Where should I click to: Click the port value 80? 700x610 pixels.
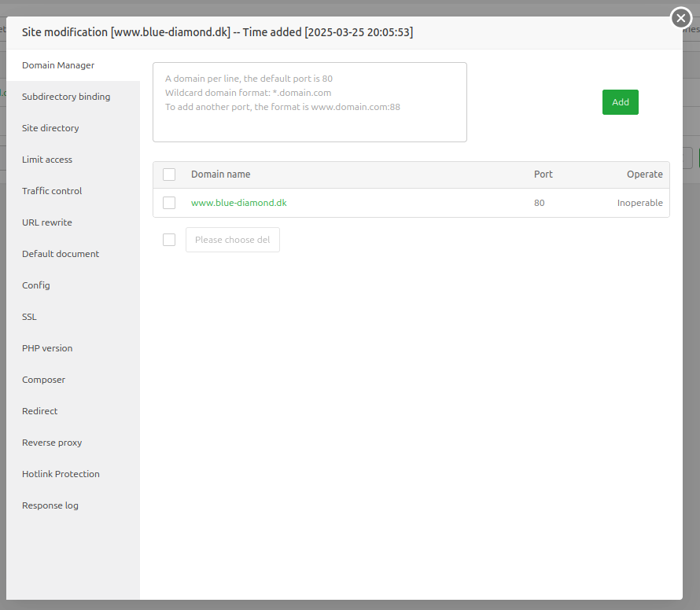click(x=540, y=203)
